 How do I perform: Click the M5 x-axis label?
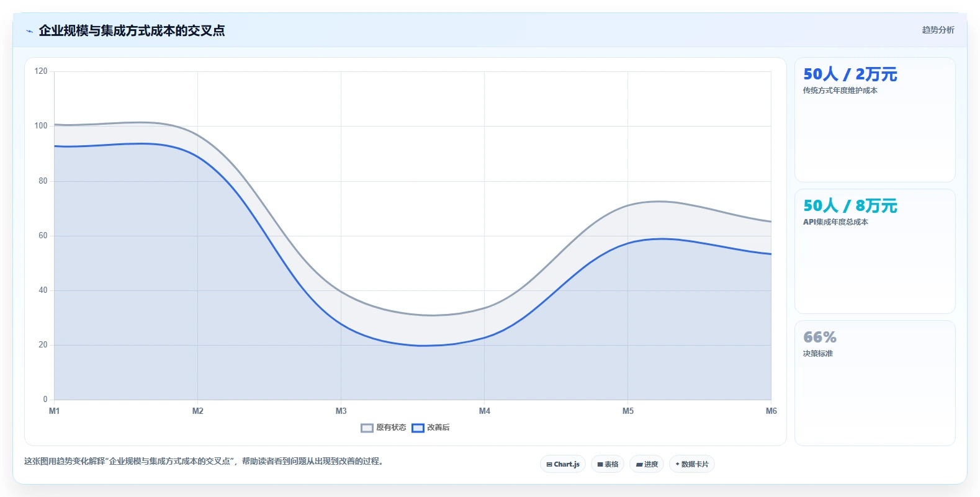coord(628,411)
